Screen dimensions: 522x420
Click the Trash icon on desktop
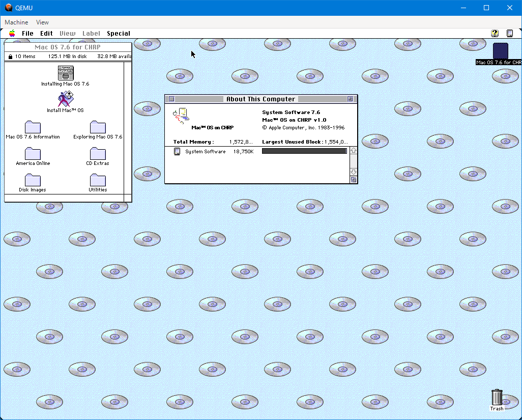click(x=497, y=398)
